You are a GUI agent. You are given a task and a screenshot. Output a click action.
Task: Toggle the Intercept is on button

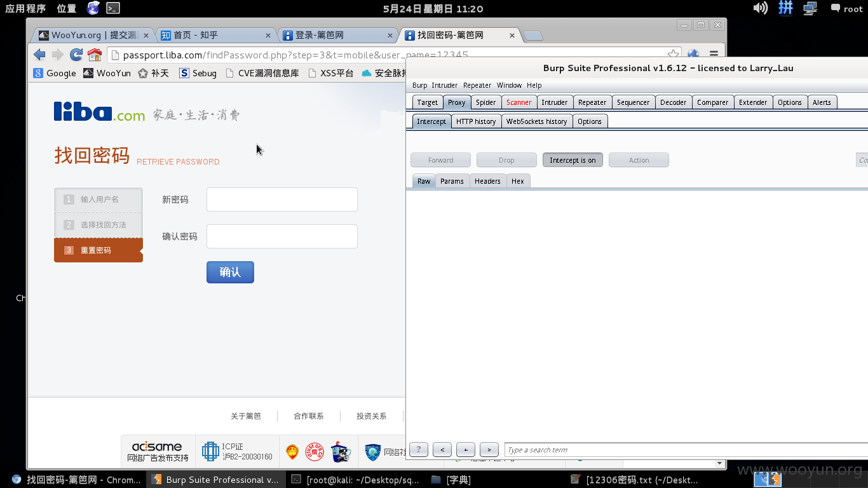click(x=573, y=160)
